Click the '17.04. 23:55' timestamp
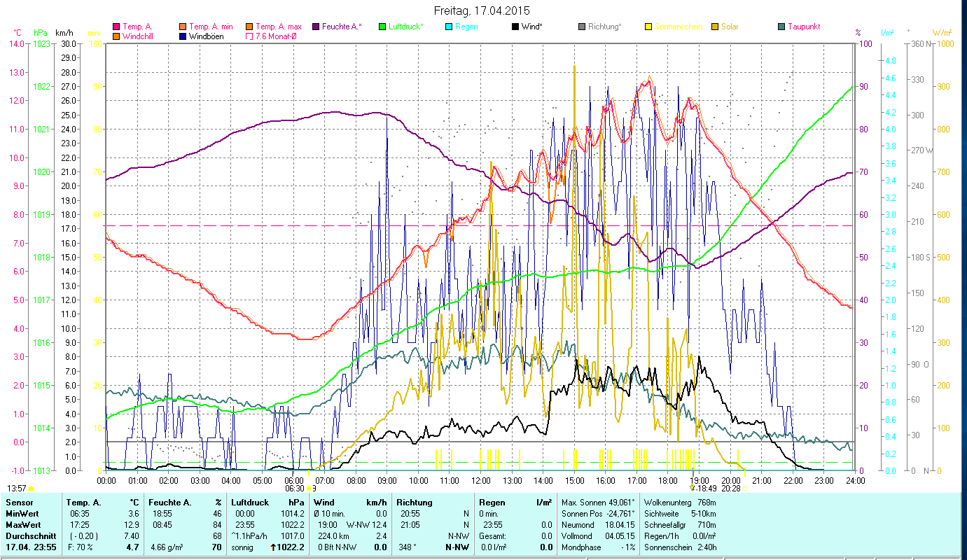Viewport: 967px width, 560px height. coord(30,547)
